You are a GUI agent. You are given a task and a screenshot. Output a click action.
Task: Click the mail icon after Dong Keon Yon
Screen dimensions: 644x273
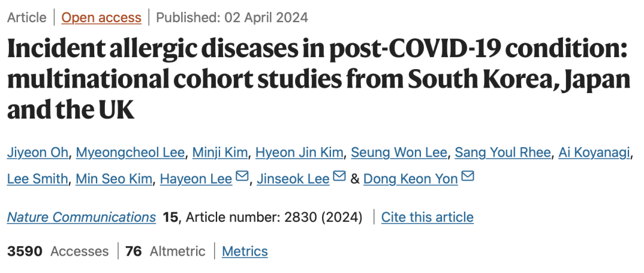click(468, 176)
